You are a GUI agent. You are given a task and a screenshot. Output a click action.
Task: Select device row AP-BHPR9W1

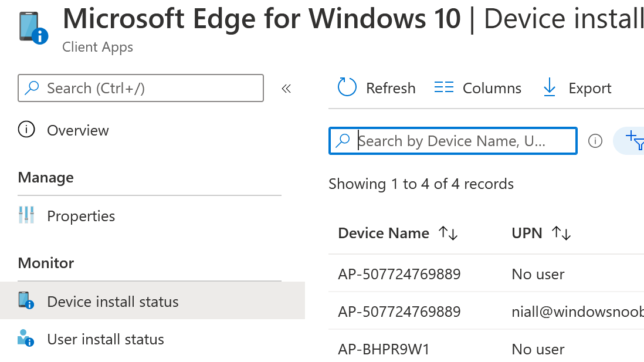coord(486,349)
